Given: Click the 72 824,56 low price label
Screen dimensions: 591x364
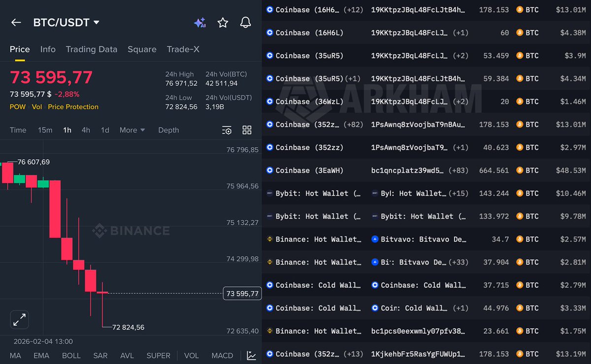Looking at the screenshot, I should (128, 327).
